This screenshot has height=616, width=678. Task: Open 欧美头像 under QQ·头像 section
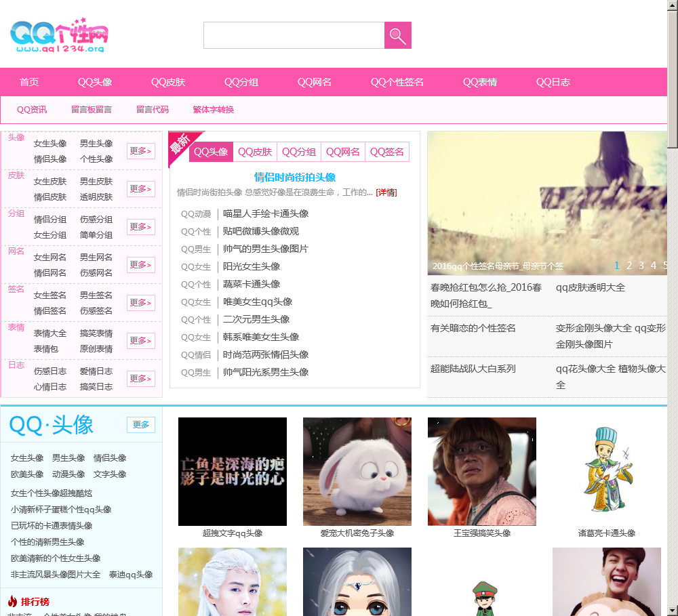coord(27,474)
